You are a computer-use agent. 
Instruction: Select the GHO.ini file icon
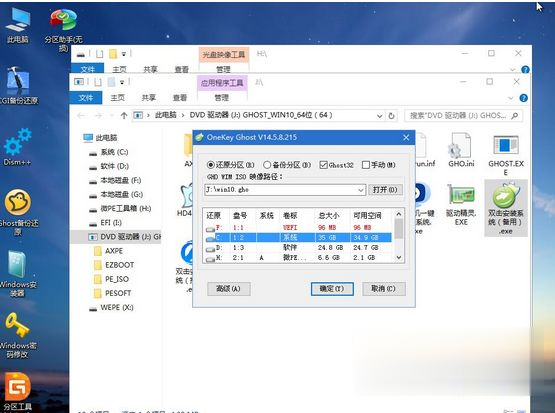coord(461,150)
